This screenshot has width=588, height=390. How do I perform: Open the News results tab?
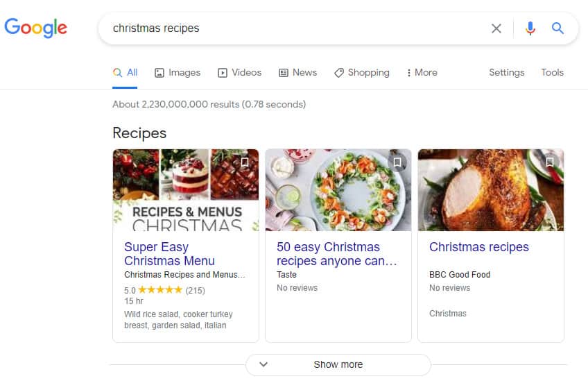pos(297,72)
